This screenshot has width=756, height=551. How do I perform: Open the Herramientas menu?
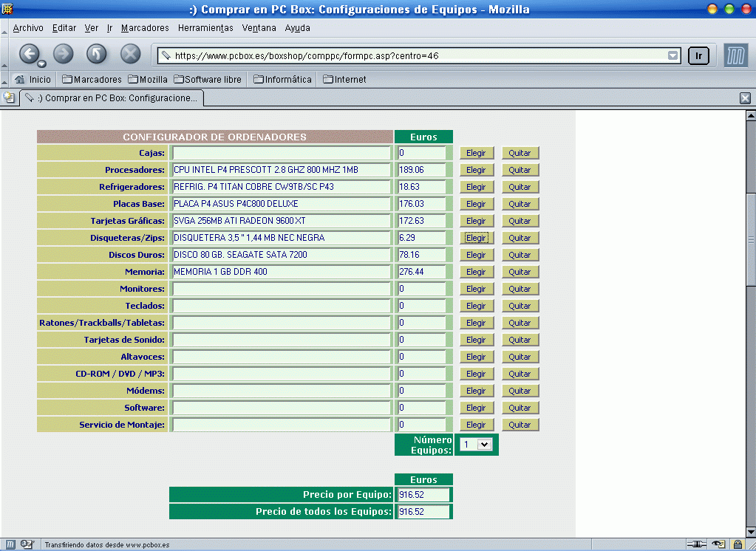[205, 28]
